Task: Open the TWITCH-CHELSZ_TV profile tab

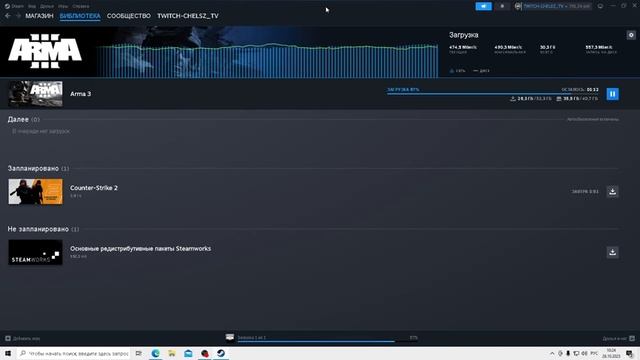Action: click(x=188, y=16)
